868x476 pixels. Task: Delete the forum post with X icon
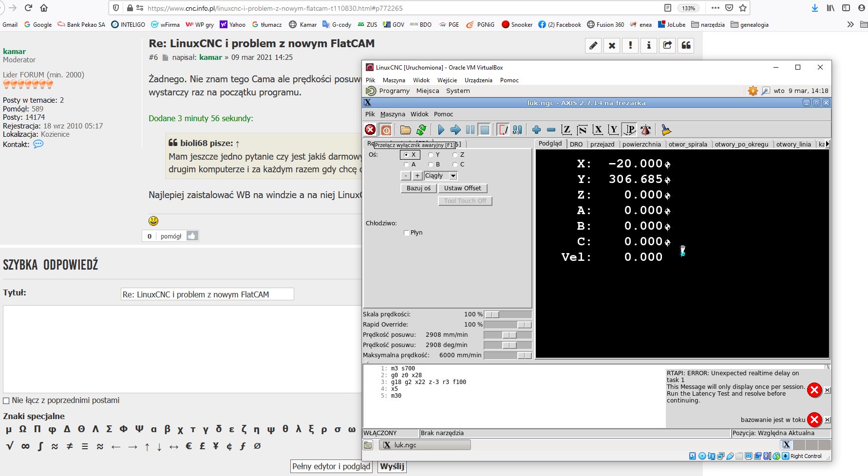click(612, 46)
